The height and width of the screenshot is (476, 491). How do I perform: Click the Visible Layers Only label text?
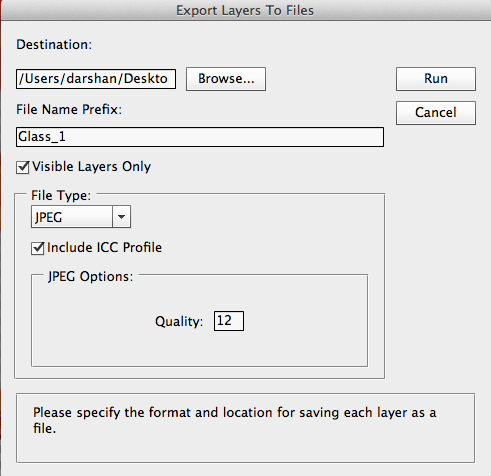(x=91, y=167)
